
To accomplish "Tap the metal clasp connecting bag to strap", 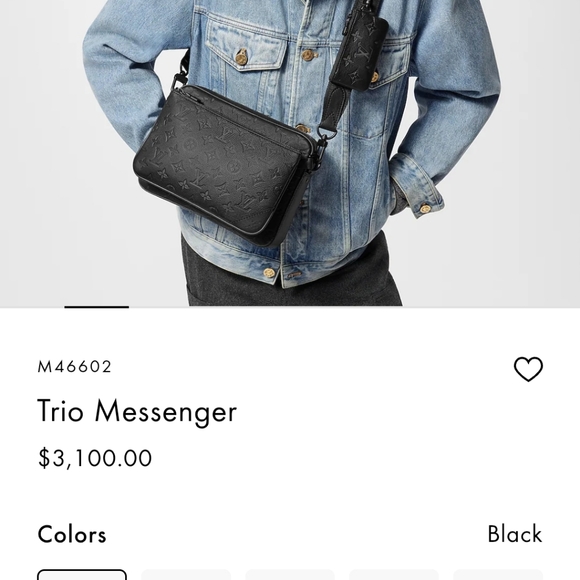I will 321,142.
